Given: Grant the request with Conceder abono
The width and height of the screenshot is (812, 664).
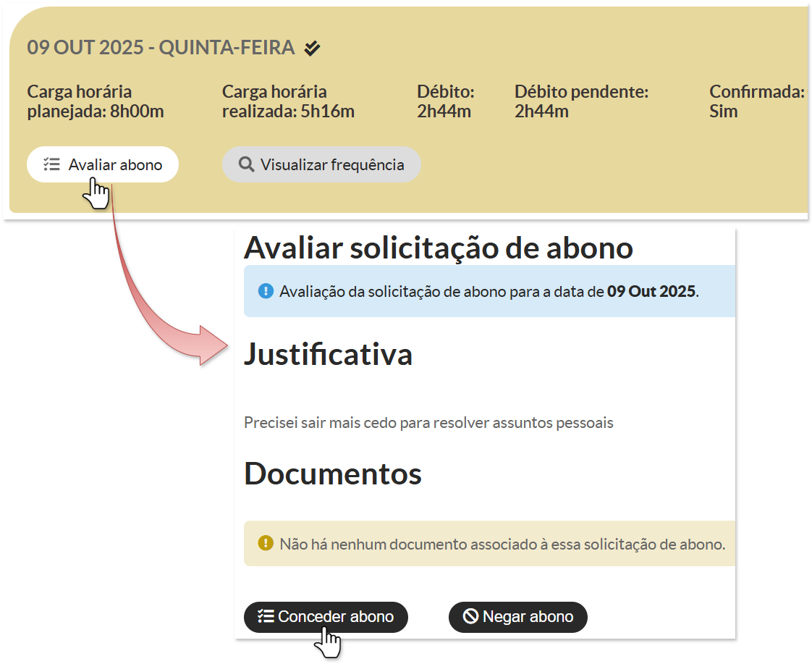Looking at the screenshot, I should (326, 617).
